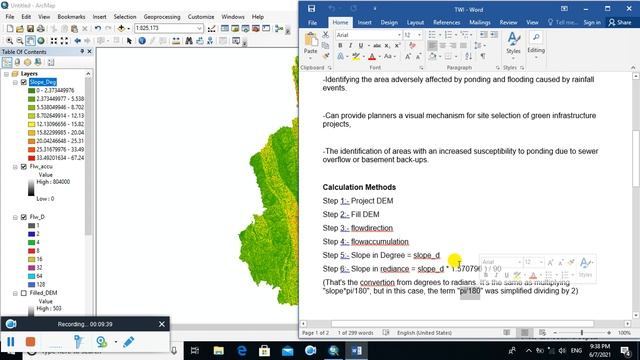640x360 pixels.
Task: Select the ArcMap Pan hand tool
Action: click(x=30, y=41)
